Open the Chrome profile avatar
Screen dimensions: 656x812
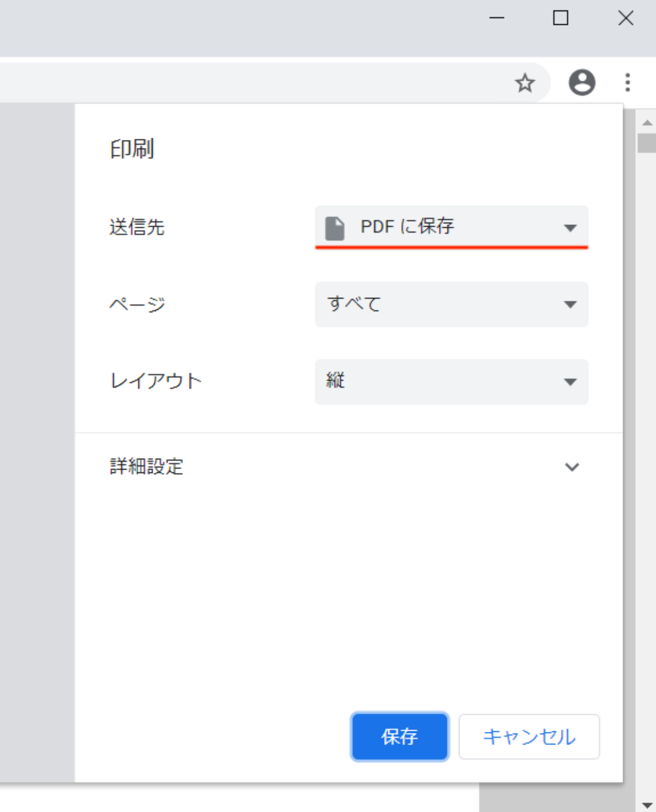tap(581, 83)
